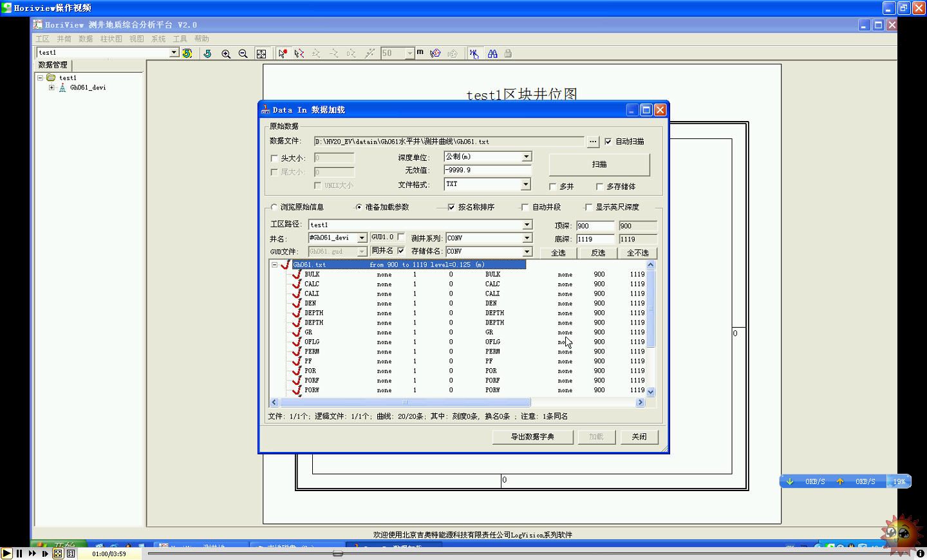Collapse the Gh061.txt curve list node
Image resolution: width=927 pixels, height=560 pixels.
[x=274, y=265]
